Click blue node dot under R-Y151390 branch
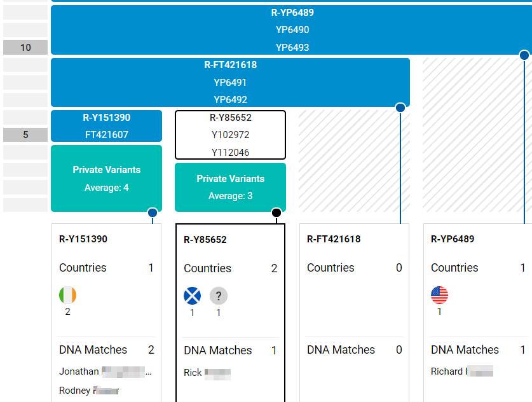Screen dimensions: 532x402 click(x=153, y=212)
